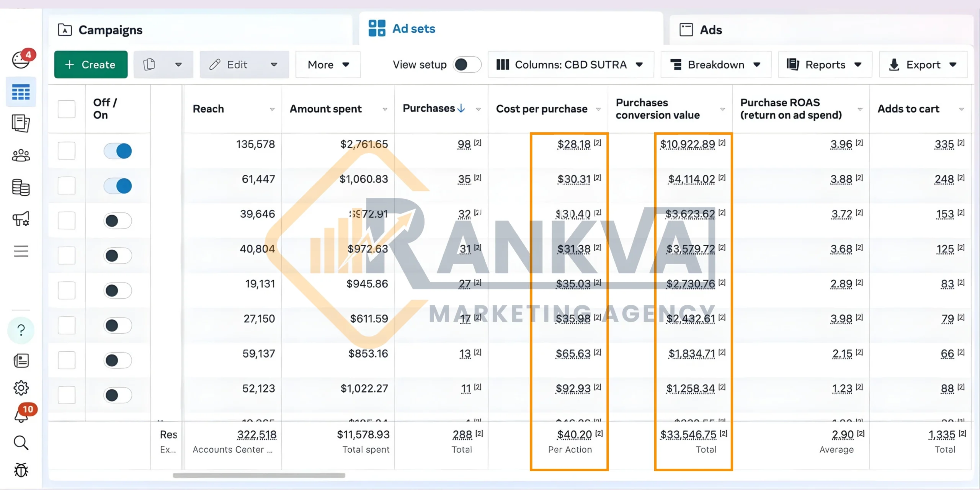Viewport: 980px width, 490px height.
Task: Open Account Overview from the sidebar
Action: pos(21,59)
